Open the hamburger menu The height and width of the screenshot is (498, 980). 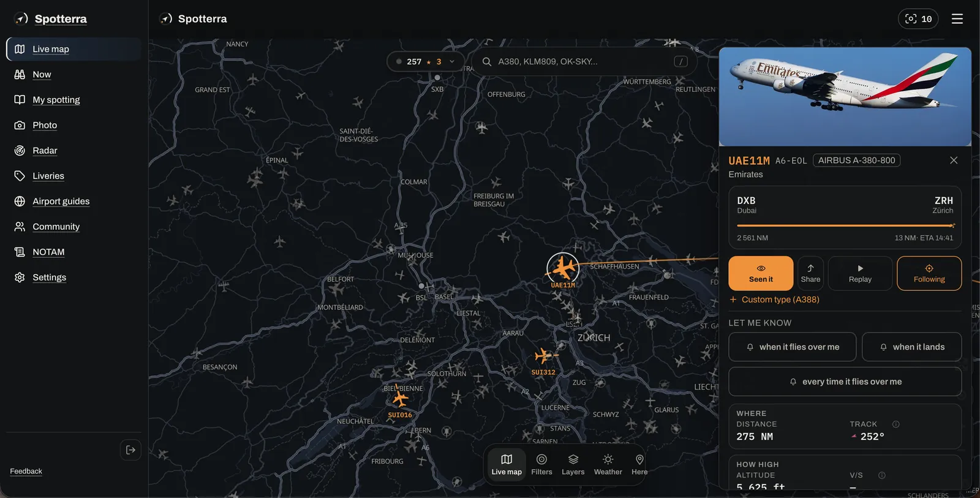pyautogui.click(x=957, y=19)
